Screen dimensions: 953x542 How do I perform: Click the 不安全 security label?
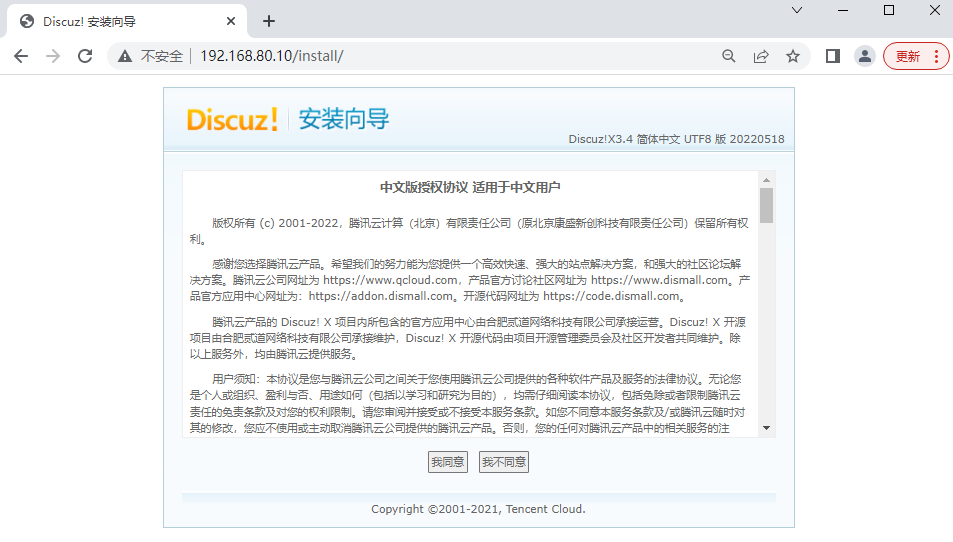click(x=162, y=57)
